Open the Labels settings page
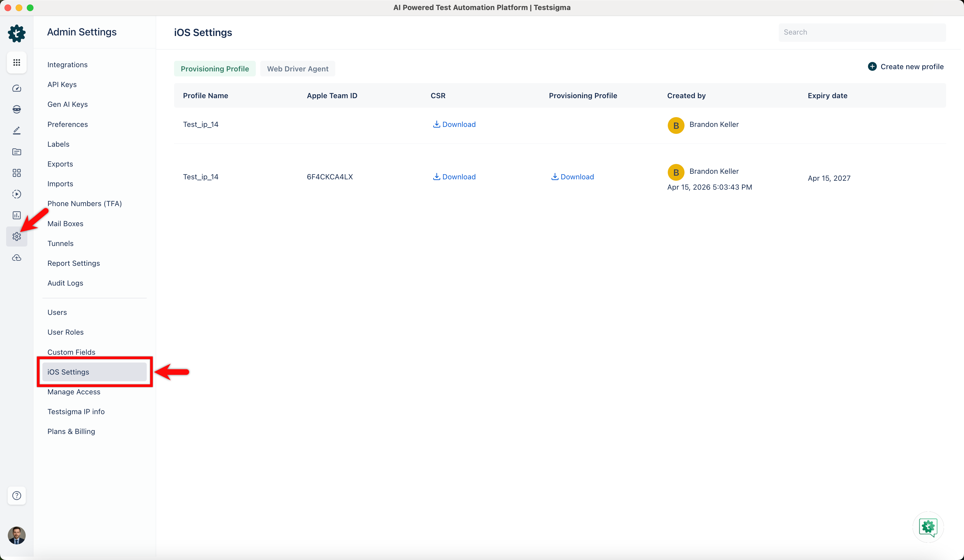The width and height of the screenshot is (964, 560). pyautogui.click(x=58, y=144)
